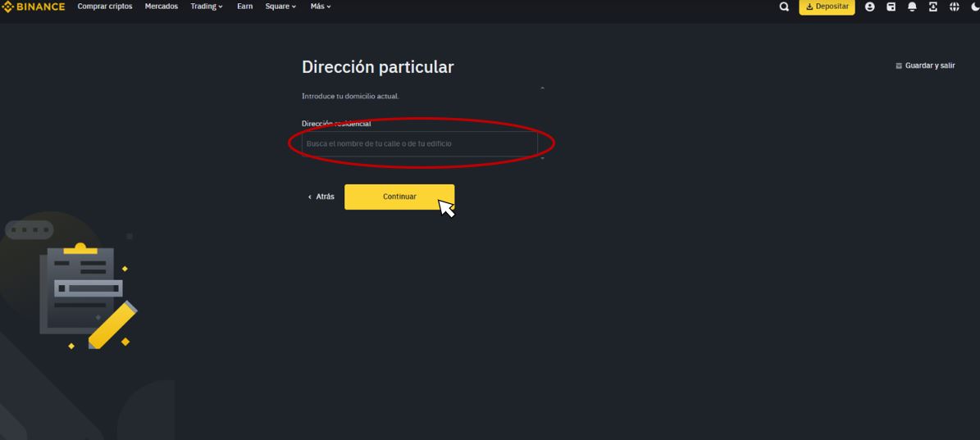Image resolution: width=980 pixels, height=440 pixels.
Task: Open Comprar criptos menu item
Action: (x=105, y=7)
